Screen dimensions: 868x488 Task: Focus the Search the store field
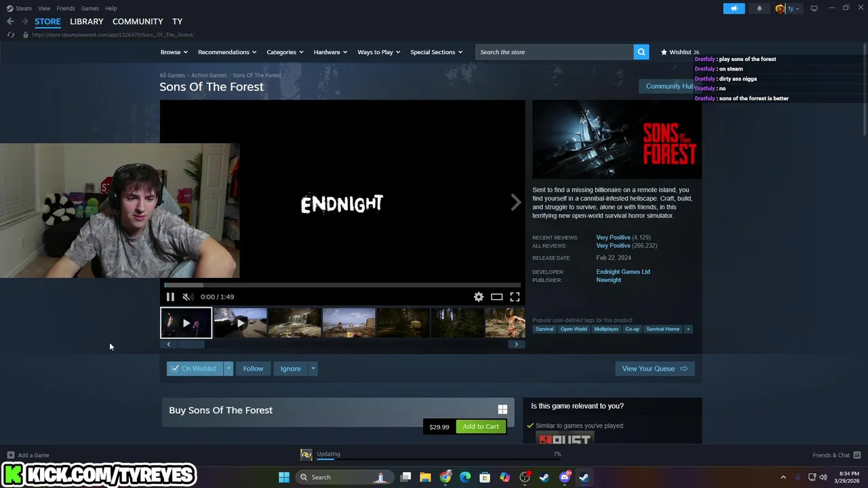(554, 52)
